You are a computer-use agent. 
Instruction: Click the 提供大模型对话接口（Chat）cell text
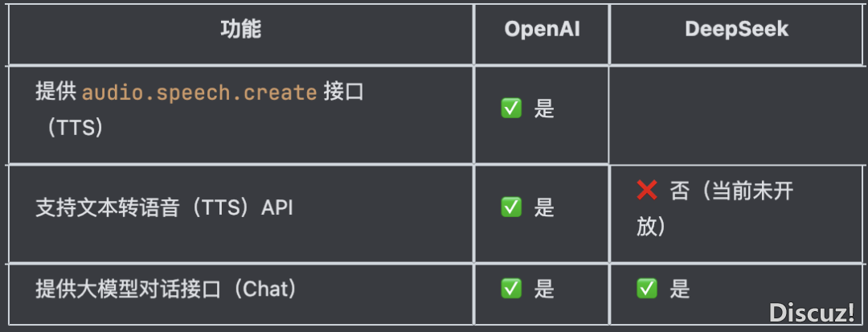click(x=166, y=289)
